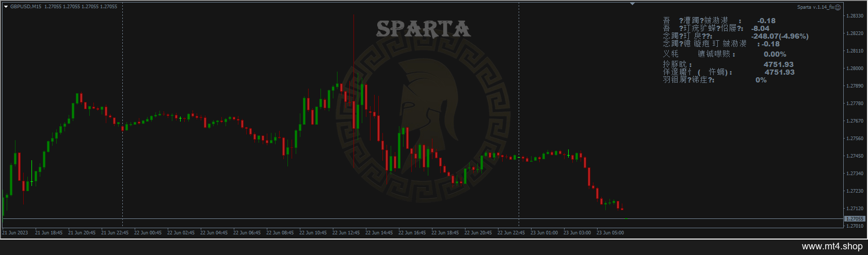Click the '1.27560' price scale label
Screen dimensions: 868x255
[855, 139]
